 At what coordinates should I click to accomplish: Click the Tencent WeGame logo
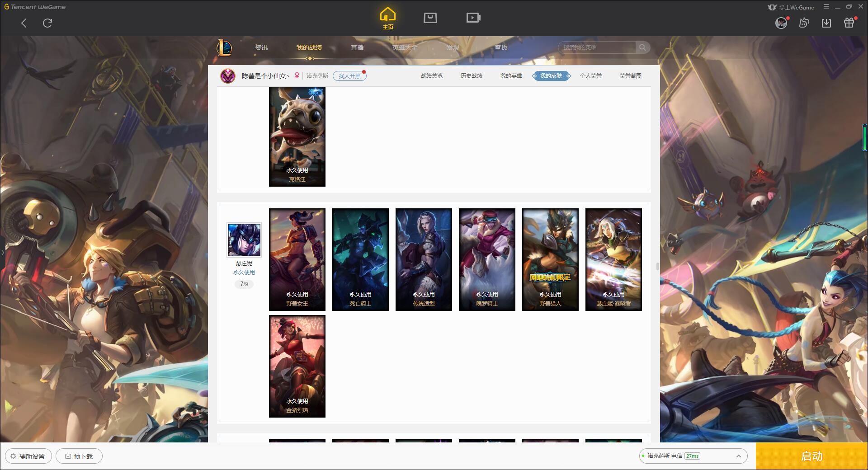click(35, 7)
